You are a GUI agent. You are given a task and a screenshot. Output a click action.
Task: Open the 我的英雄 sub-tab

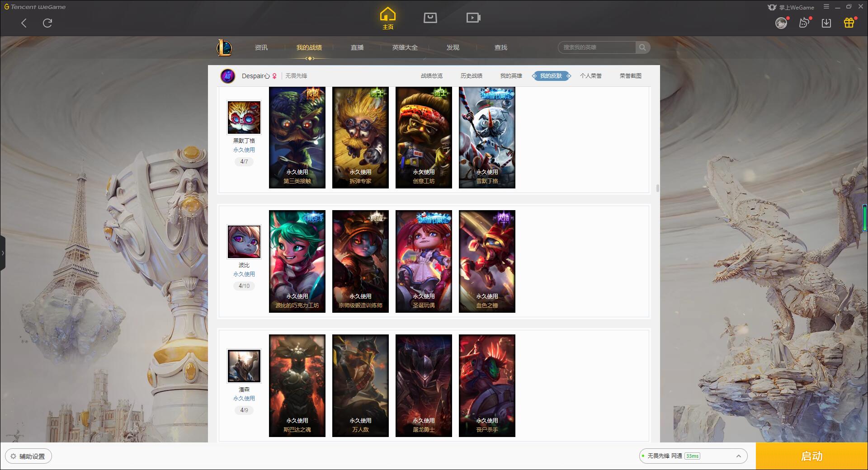tap(511, 76)
